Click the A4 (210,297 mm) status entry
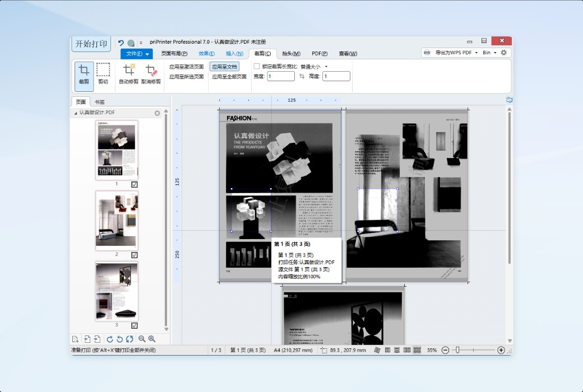 [x=293, y=350]
